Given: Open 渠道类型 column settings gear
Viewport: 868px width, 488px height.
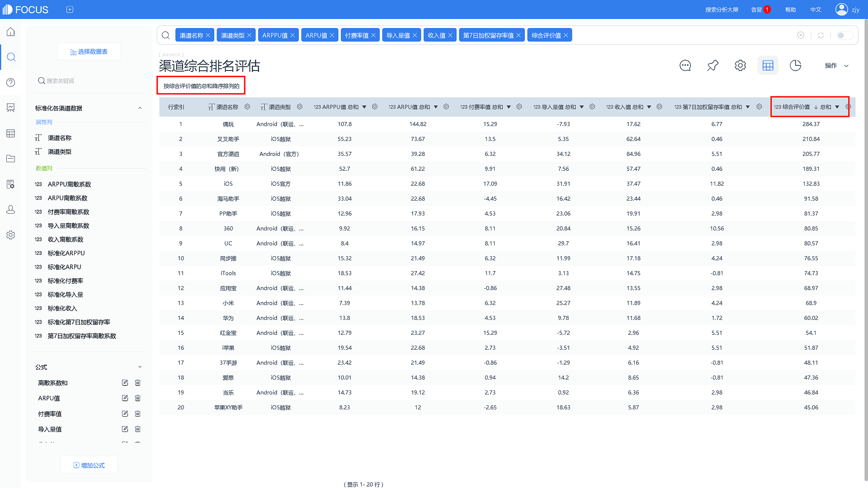Looking at the screenshot, I should pos(300,107).
